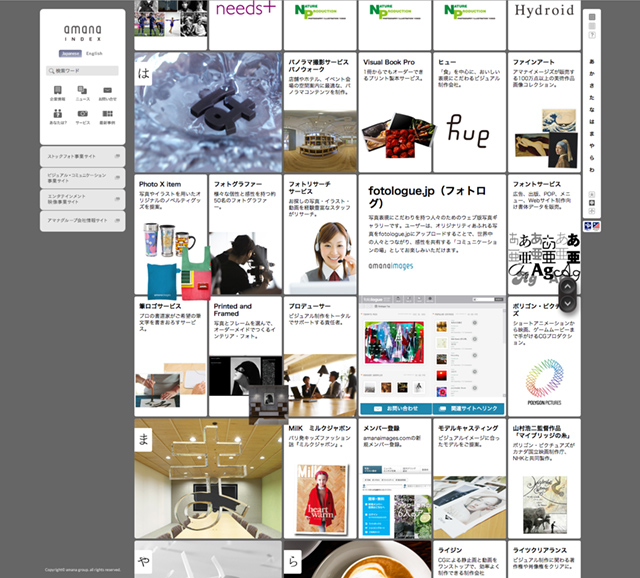Image resolution: width=640 pixels, height=578 pixels.
Task: Click the dark fit-screen icon in the right rail
Action: coord(592,203)
